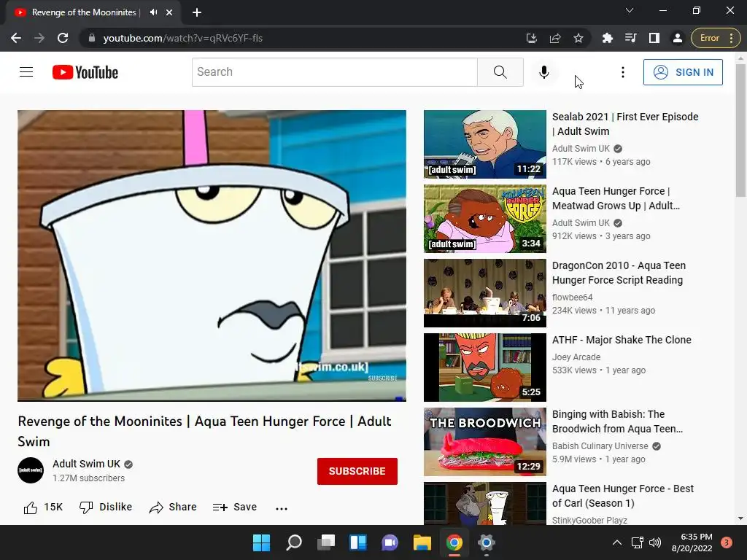Image resolution: width=747 pixels, height=560 pixels.
Task: Open Windows Start menu
Action: (x=261, y=542)
